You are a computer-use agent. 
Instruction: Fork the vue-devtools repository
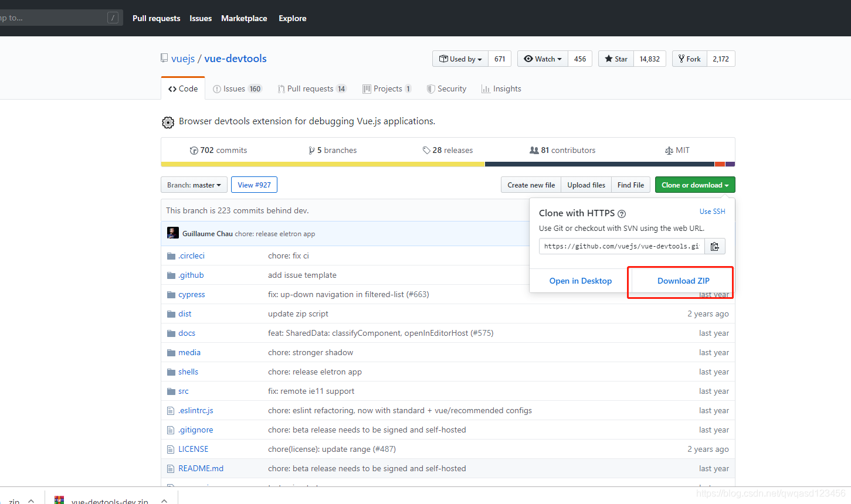click(x=690, y=59)
